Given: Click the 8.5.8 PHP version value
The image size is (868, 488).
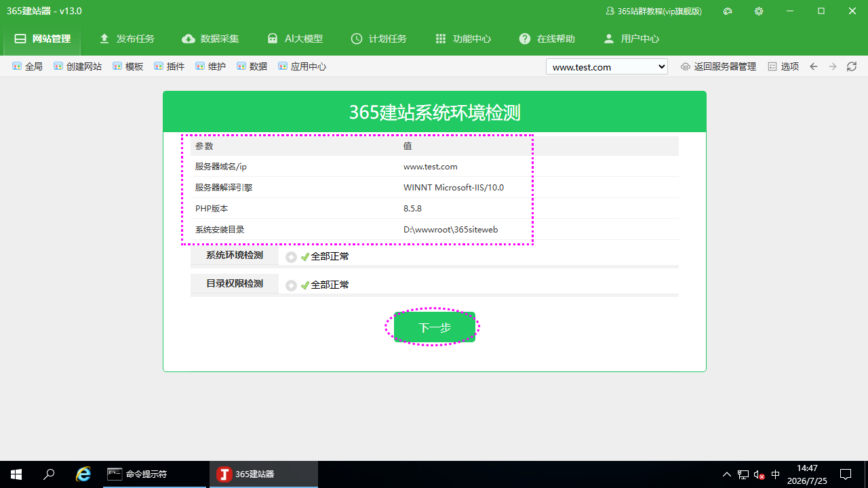Looking at the screenshot, I should tap(413, 209).
